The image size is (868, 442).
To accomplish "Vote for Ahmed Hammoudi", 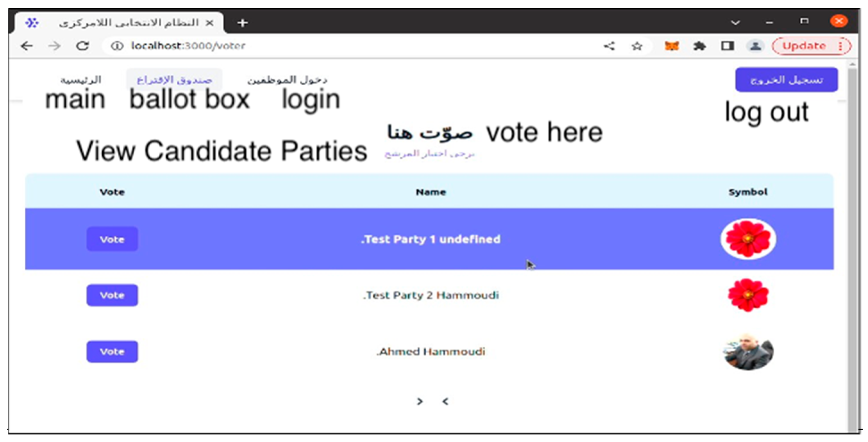I will pyautogui.click(x=112, y=352).
